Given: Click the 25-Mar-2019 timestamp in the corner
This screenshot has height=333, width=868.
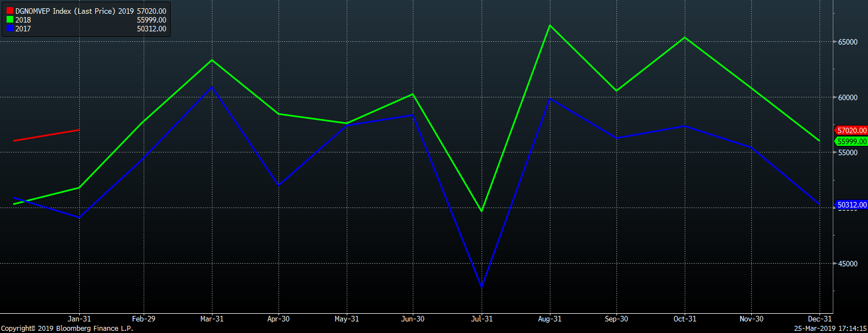Looking at the screenshot, I should (830, 329).
